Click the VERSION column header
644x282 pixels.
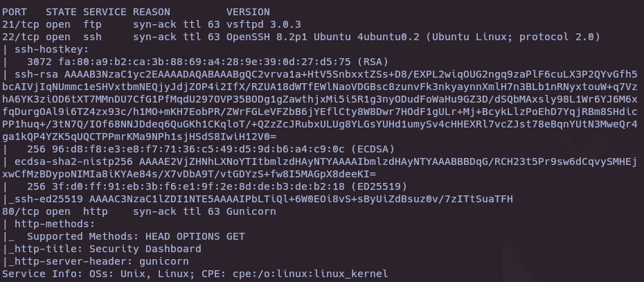pyautogui.click(x=248, y=12)
